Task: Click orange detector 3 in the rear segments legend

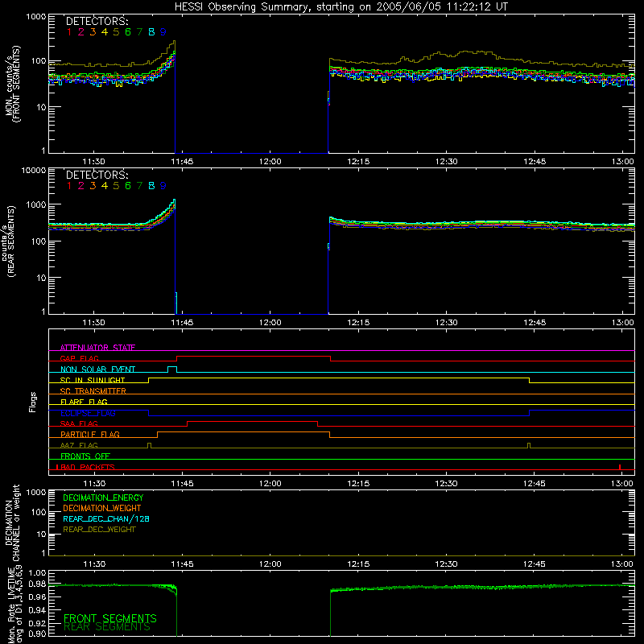Action: tap(93, 186)
